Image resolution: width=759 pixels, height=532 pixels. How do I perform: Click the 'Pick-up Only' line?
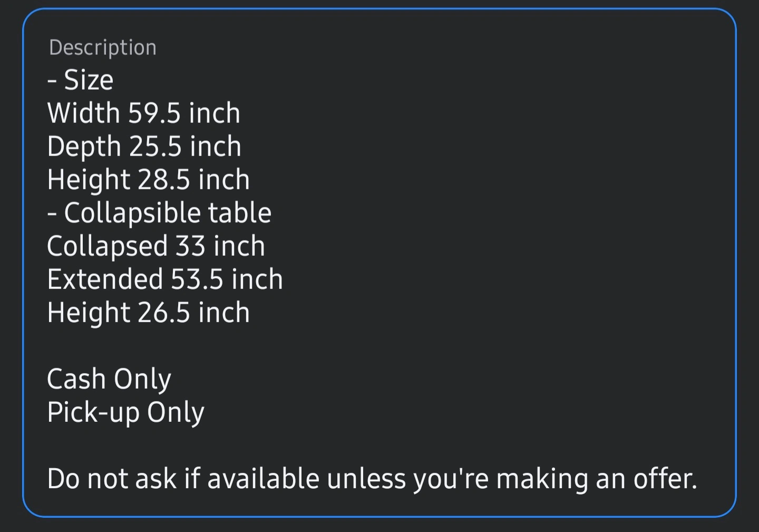tap(125, 412)
